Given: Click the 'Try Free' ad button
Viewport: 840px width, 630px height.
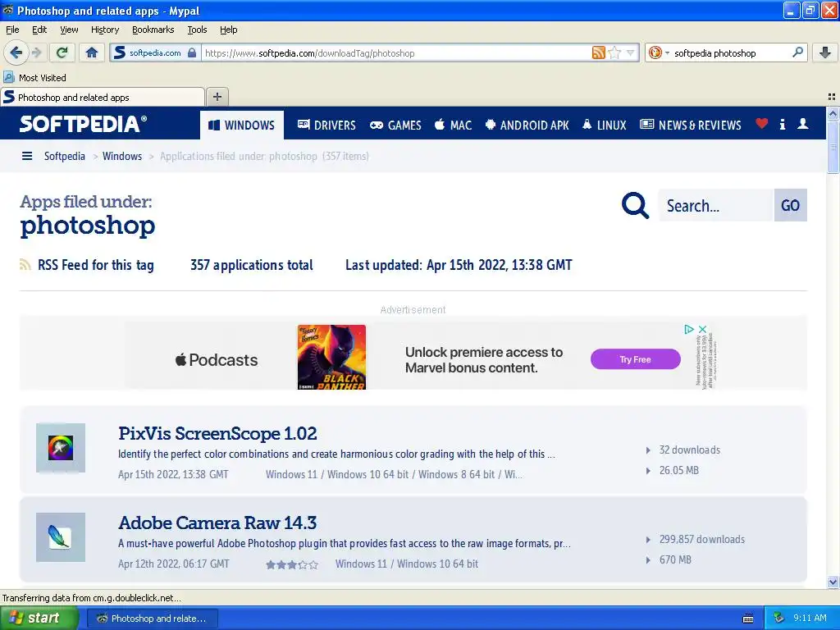Looking at the screenshot, I should [636, 359].
